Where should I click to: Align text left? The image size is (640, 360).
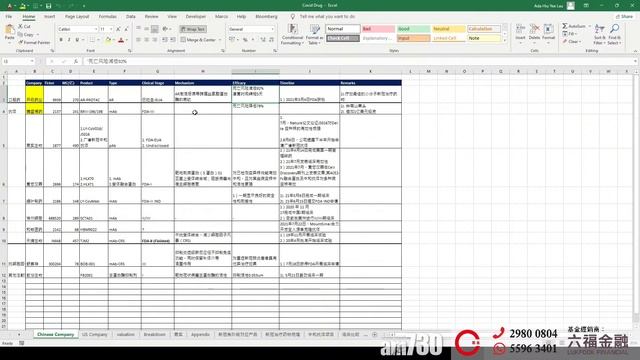(x=139, y=40)
